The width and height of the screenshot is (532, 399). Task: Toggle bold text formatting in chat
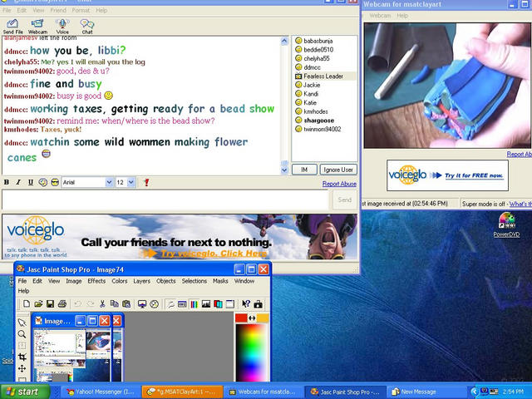pos(7,182)
